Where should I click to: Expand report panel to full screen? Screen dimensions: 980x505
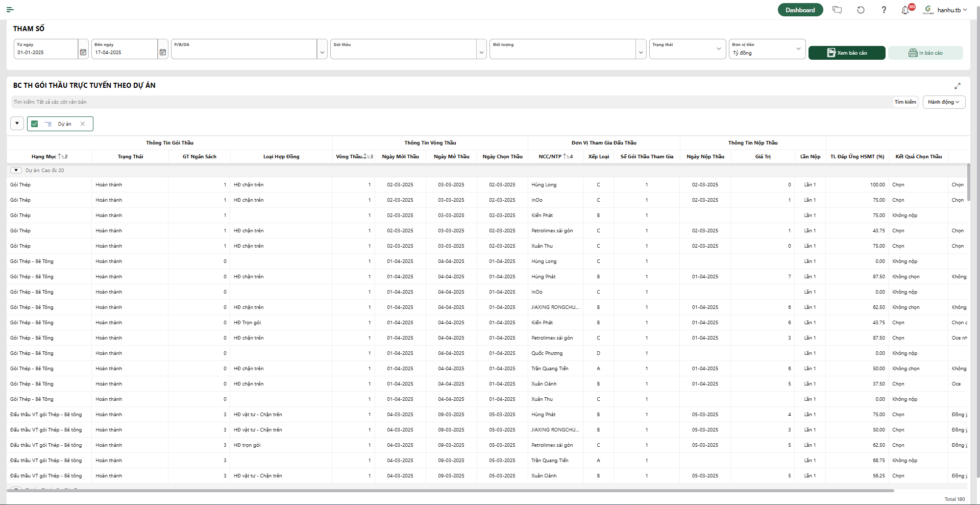[958, 86]
